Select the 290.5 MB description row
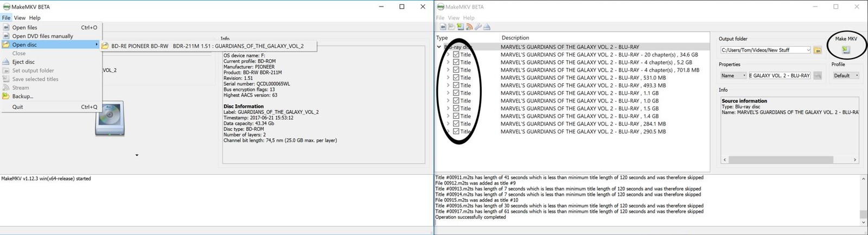Image resolution: width=868 pixels, height=235 pixels. point(583,131)
